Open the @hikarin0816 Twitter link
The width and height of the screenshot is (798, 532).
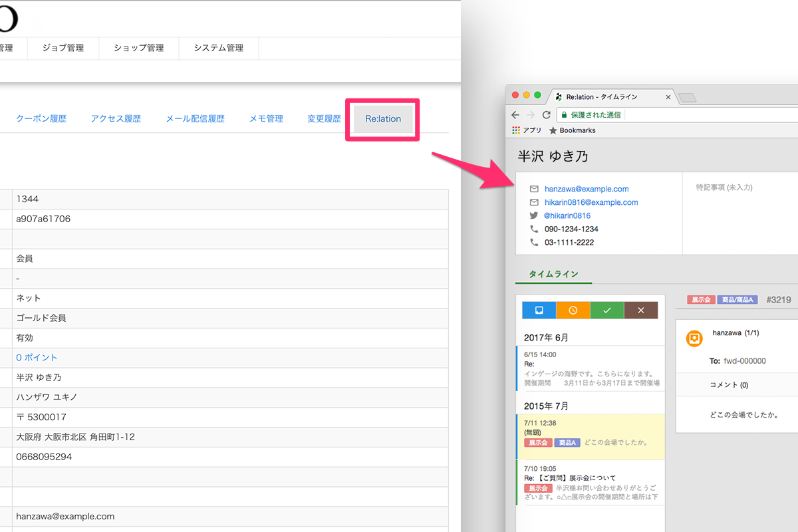[x=567, y=215]
